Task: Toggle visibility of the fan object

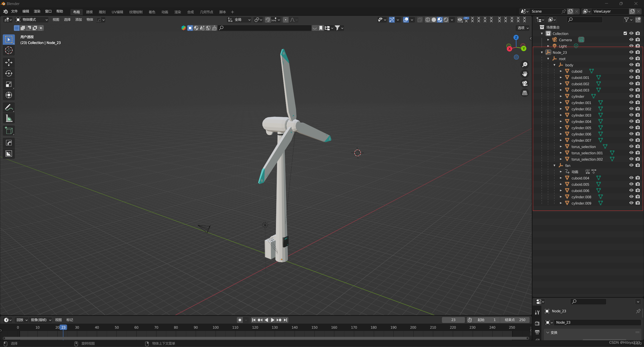Action: [x=631, y=165]
